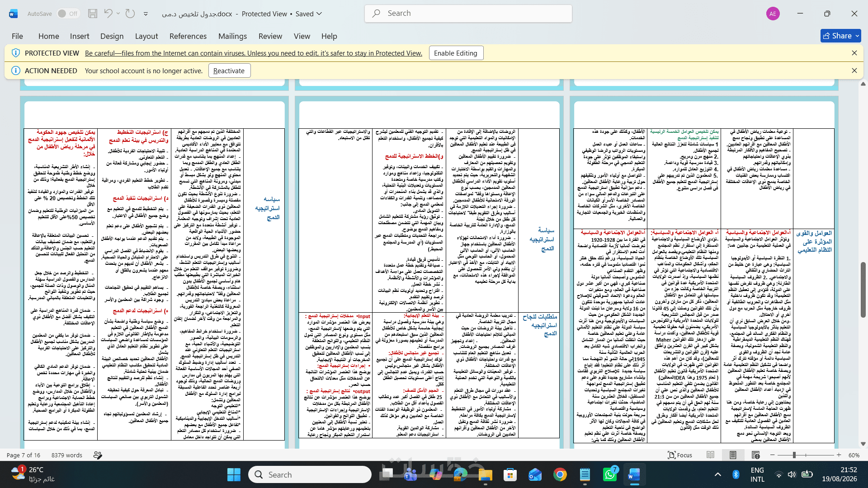Click the zoom slider handle
This screenshot has width=868, height=488.
(x=794, y=455)
